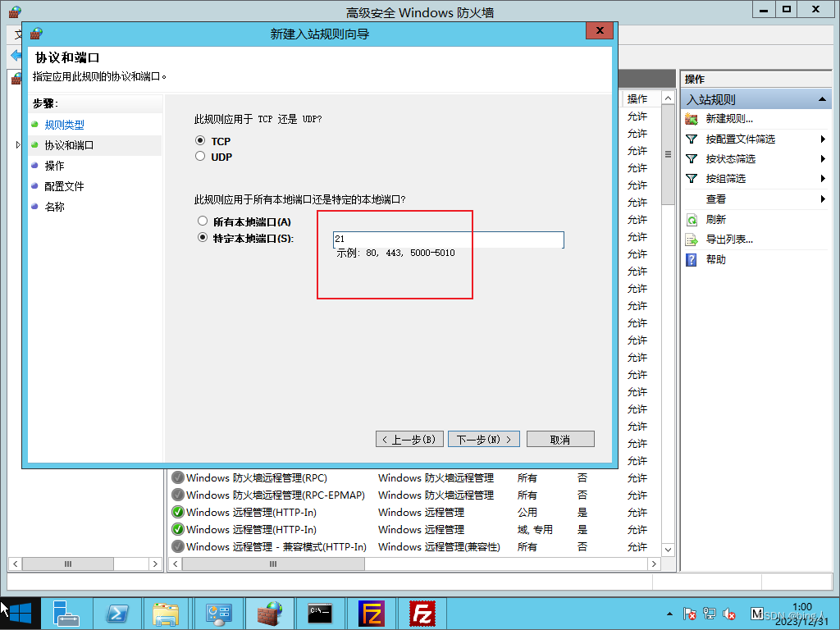Open File Explorer from taskbar
The width and height of the screenshot is (840, 630).
166,614
